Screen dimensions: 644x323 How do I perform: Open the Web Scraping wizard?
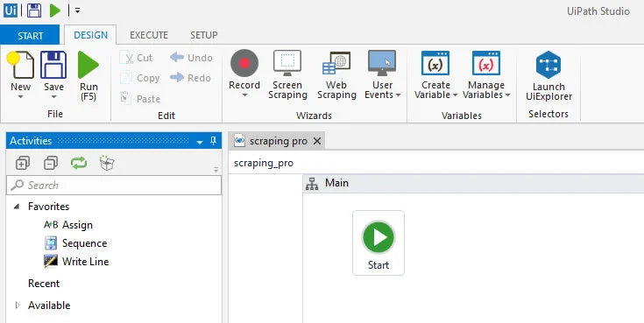[336, 75]
